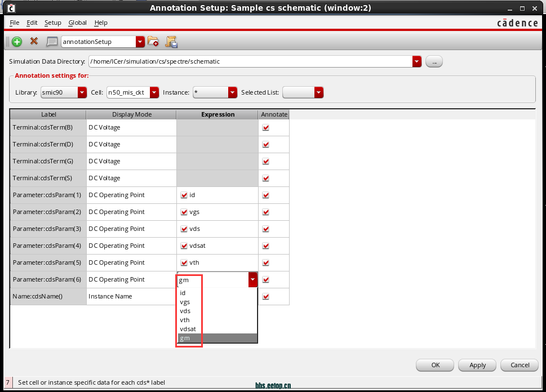Uncheck the vdsat expression checkbox
The height and width of the screenshot is (392, 546).
coord(184,246)
